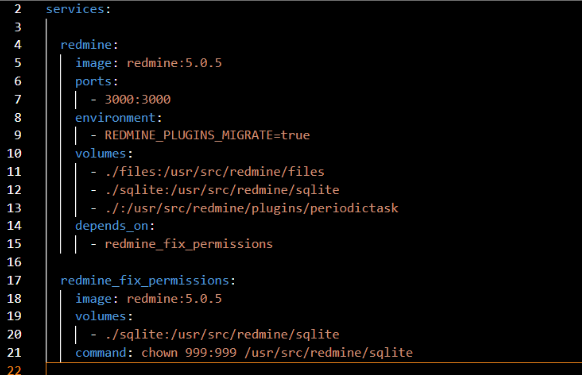
Task: Select line number 22 in the gutter
Action: (x=14, y=370)
